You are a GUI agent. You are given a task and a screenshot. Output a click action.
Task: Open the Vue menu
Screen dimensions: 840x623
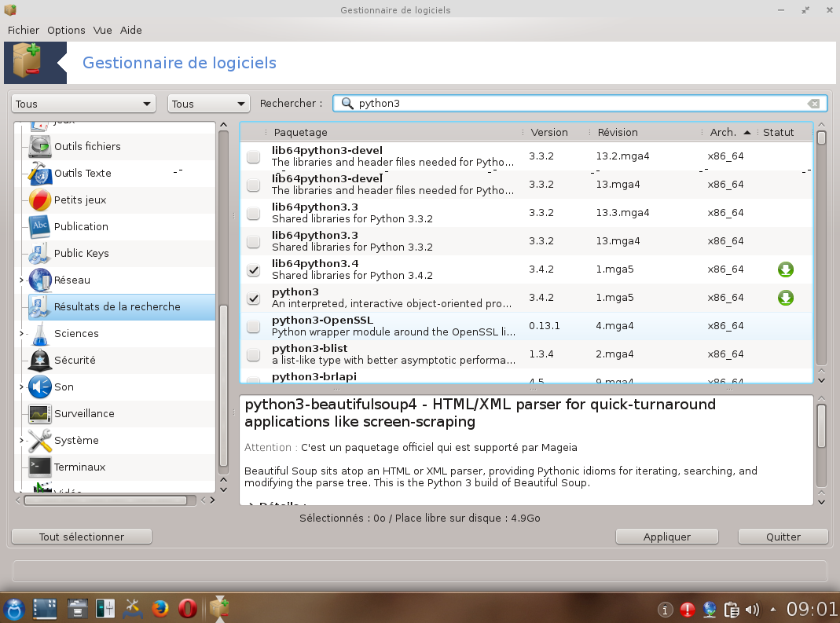coord(102,30)
